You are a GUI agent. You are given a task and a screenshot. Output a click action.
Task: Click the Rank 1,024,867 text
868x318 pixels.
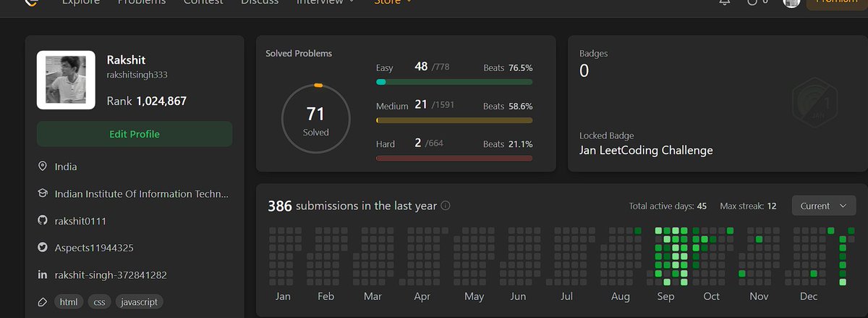tap(147, 101)
